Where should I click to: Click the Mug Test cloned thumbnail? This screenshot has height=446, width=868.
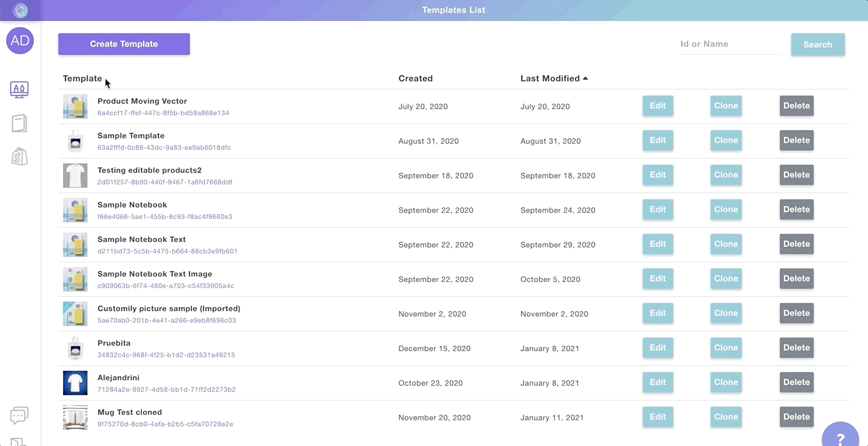click(75, 418)
